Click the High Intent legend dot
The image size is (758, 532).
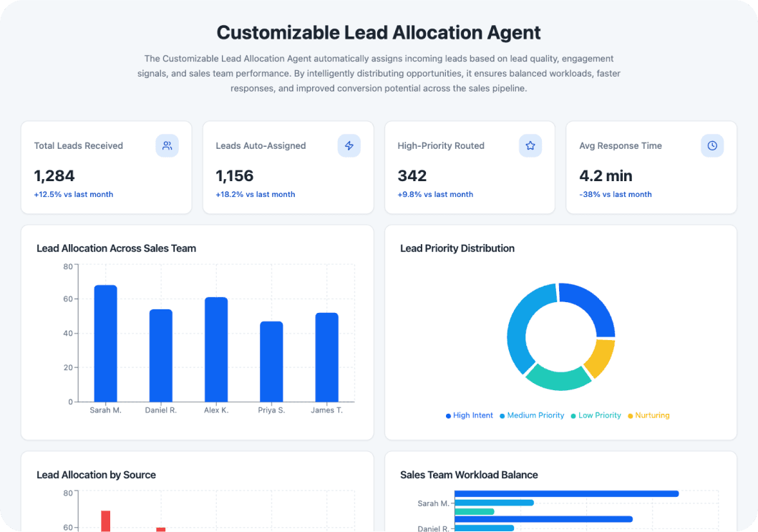click(447, 415)
